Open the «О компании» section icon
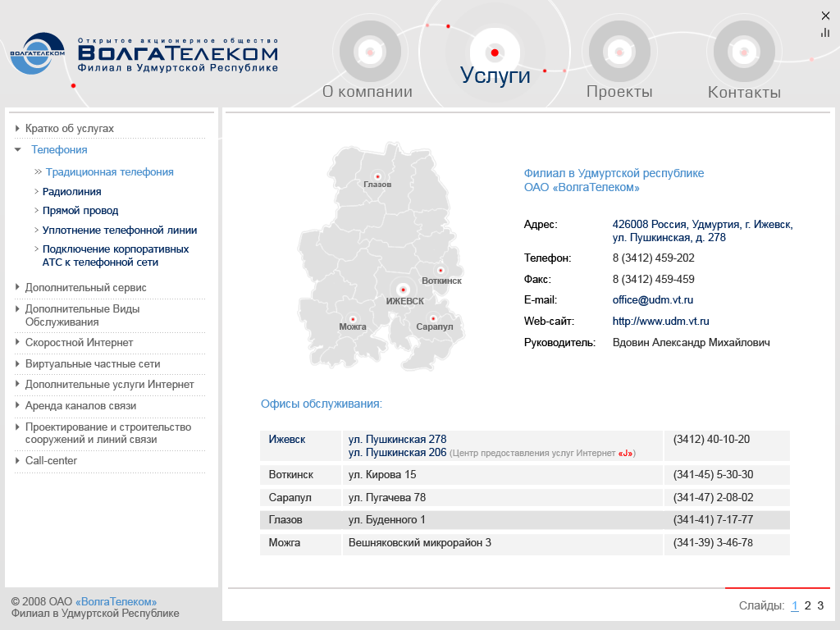840x630 pixels. (370, 51)
